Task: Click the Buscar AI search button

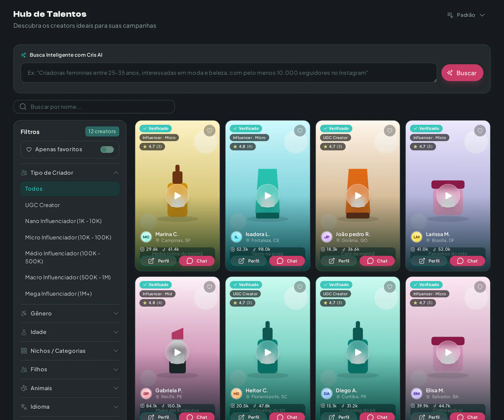Action: [462, 73]
